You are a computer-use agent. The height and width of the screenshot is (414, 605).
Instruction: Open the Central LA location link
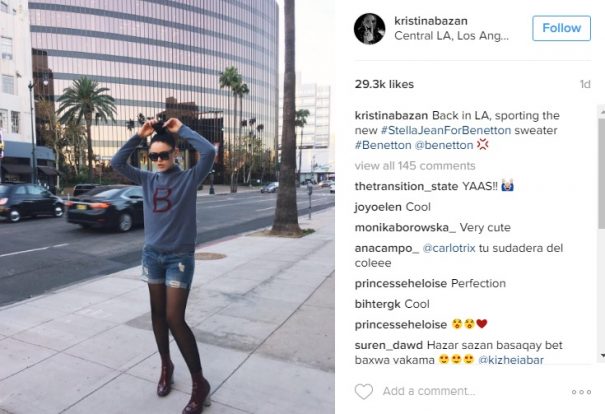point(451,36)
